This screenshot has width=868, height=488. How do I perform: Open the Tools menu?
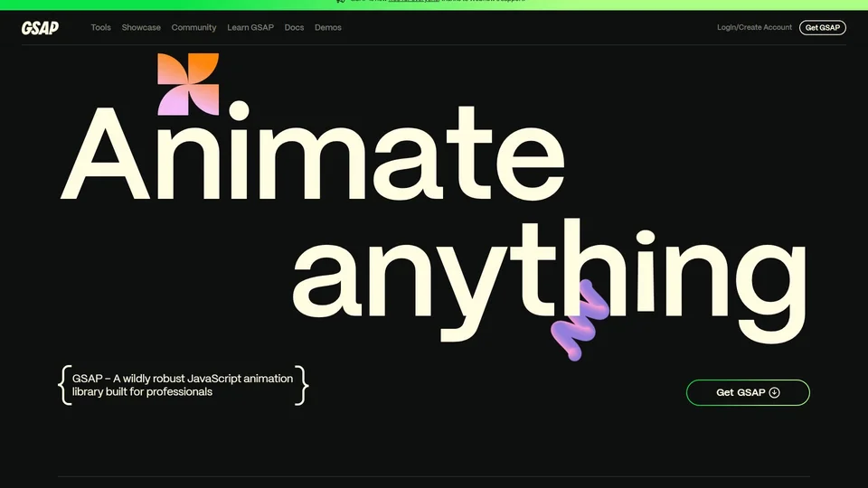pos(100,27)
